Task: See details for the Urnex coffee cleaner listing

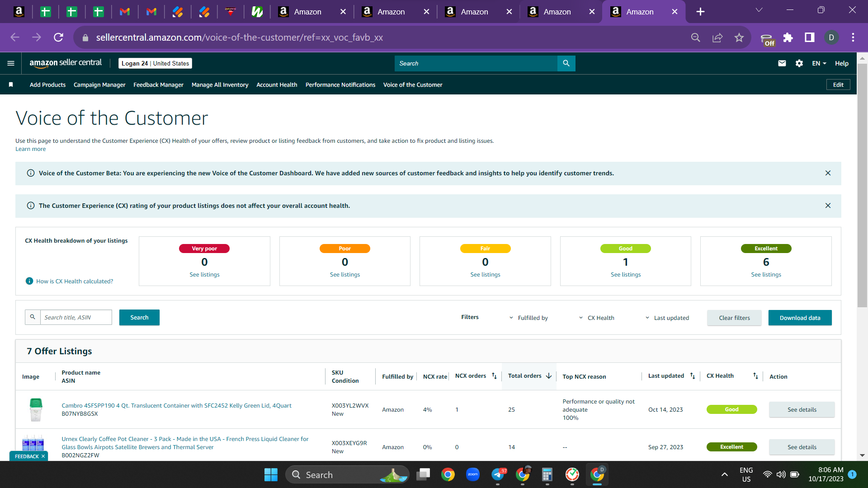Action: pyautogui.click(x=802, y=447)
